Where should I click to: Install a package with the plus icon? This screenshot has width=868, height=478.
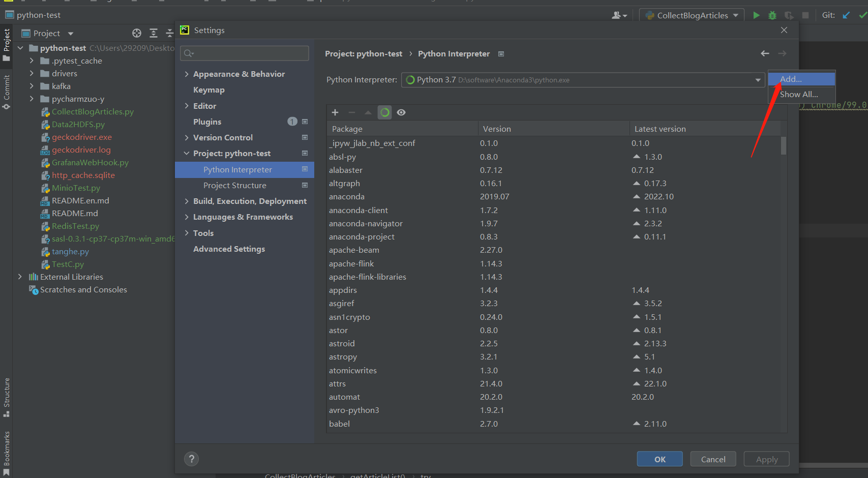tap(335, 112)
